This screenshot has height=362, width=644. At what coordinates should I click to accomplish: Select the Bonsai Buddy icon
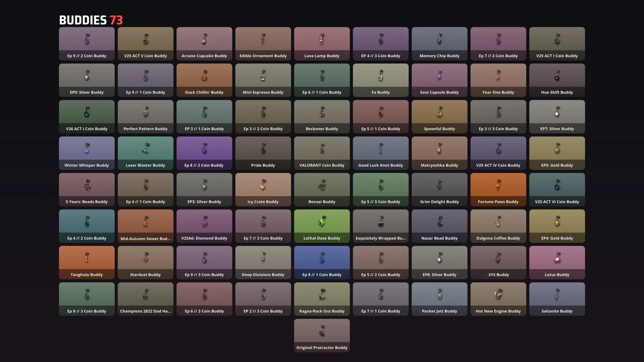point(322,185)
